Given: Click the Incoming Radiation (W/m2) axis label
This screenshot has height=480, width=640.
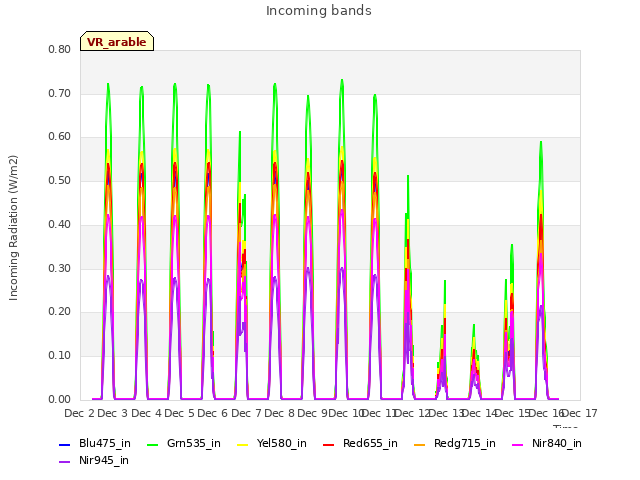Looking at the screenshot, I should [13, 228].
